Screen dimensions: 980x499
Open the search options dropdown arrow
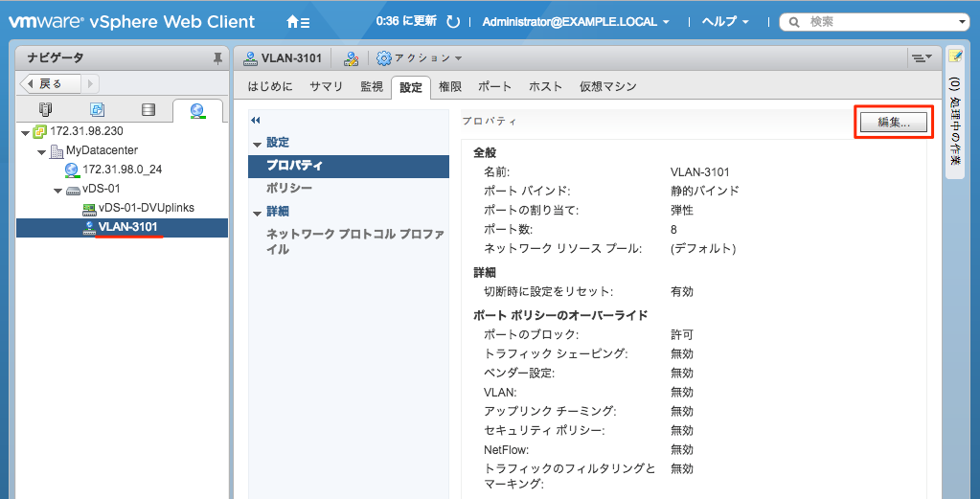962,22
